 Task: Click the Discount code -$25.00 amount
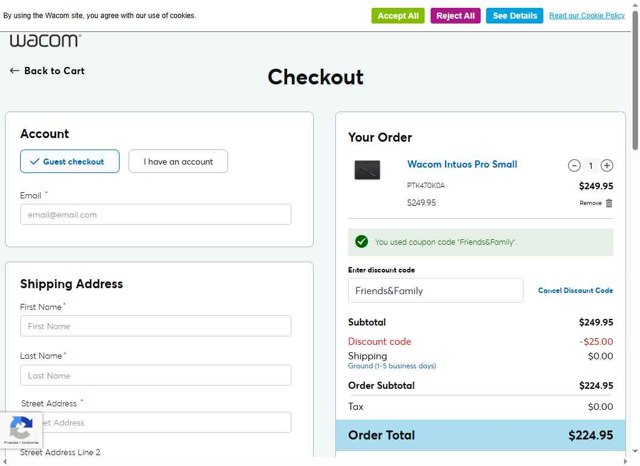tap(596, 342)
